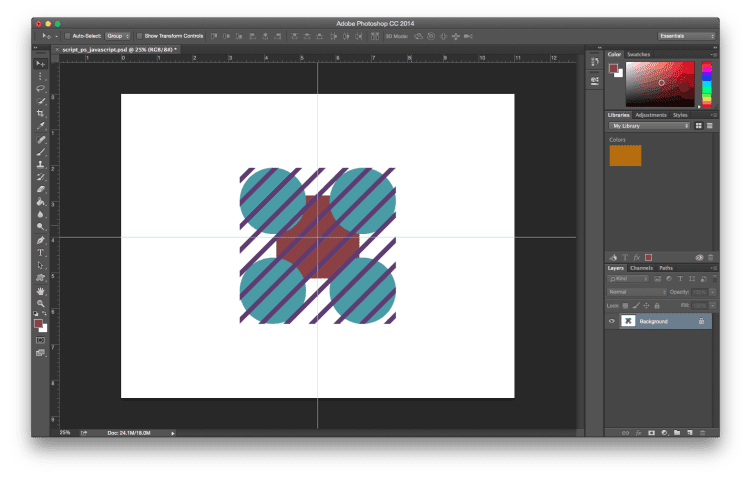Select the Path Selection tool
This screenshot has width=751, height=480.
[40, 265]
